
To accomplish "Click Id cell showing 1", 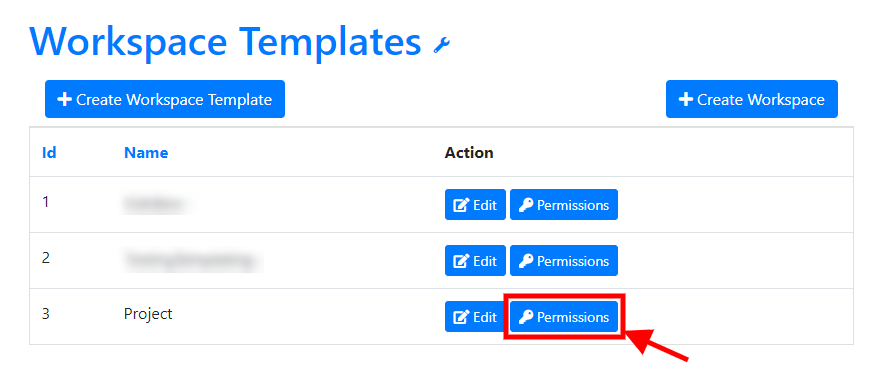I will (45, 202).
